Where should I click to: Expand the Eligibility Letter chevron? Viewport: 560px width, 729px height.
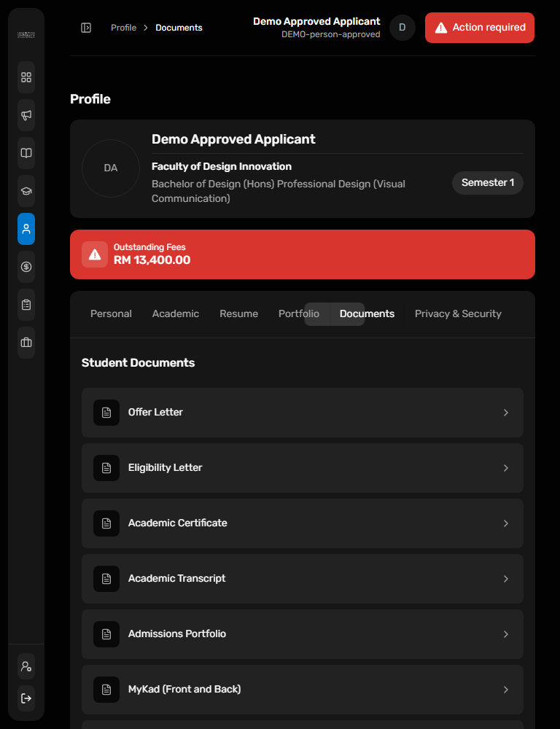point(505,468)
